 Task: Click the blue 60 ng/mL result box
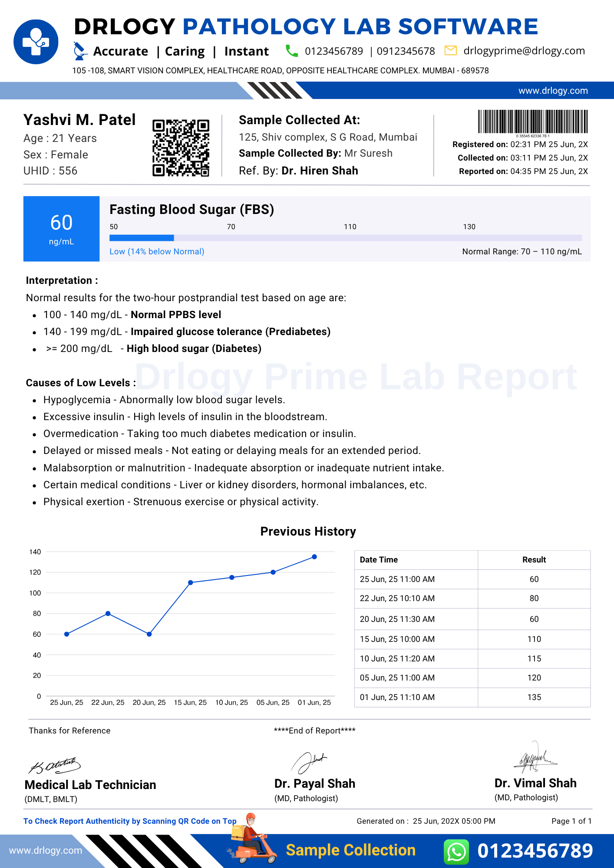[x=61, y=229]
